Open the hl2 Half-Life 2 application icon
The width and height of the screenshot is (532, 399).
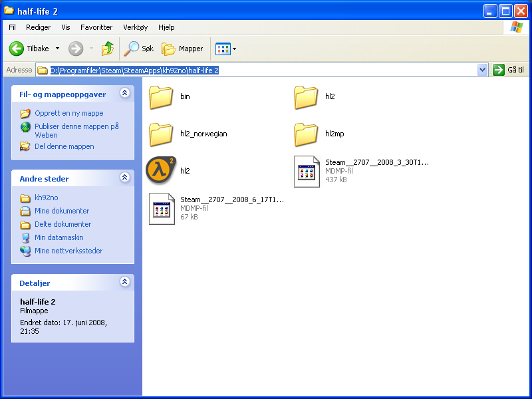(x=161, y=170)
